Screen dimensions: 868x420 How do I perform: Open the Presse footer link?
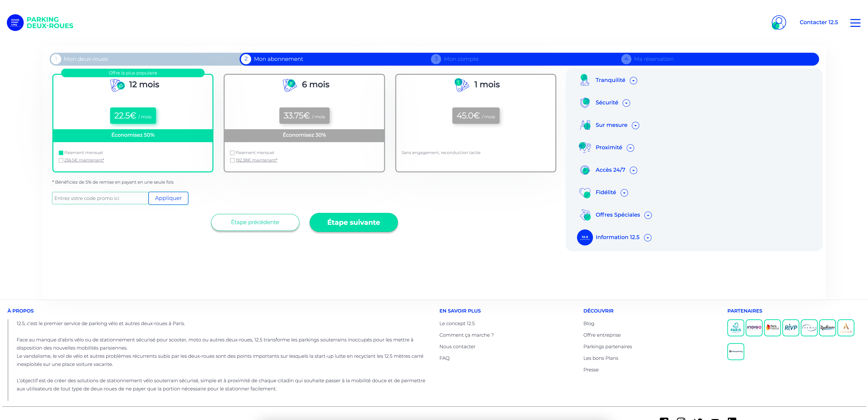591,370
